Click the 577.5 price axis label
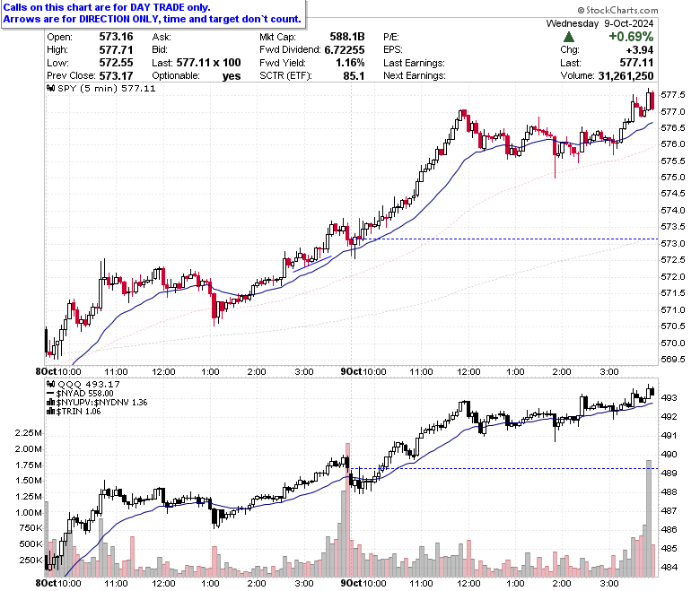Image resolution: width=700 pixels, height=591 pixels. tap(673, 95)
